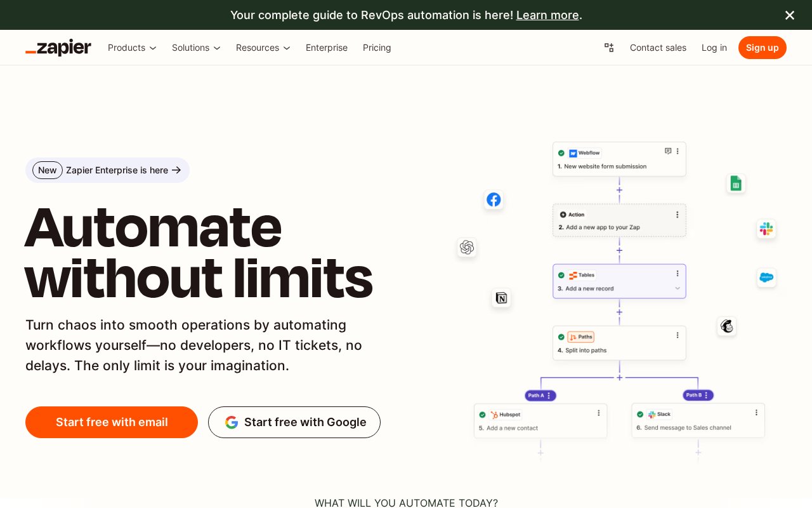Click the Slack logo in step 6

pos(652,414)
